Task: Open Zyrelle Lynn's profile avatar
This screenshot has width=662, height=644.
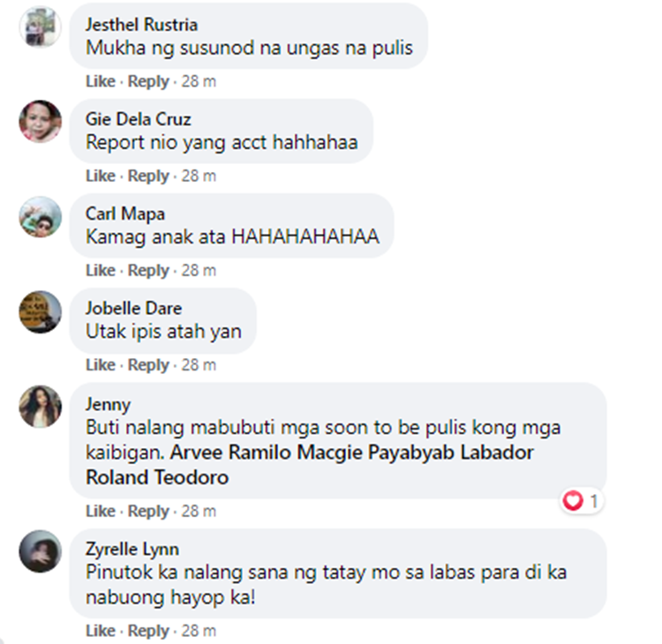Action: 41,551
